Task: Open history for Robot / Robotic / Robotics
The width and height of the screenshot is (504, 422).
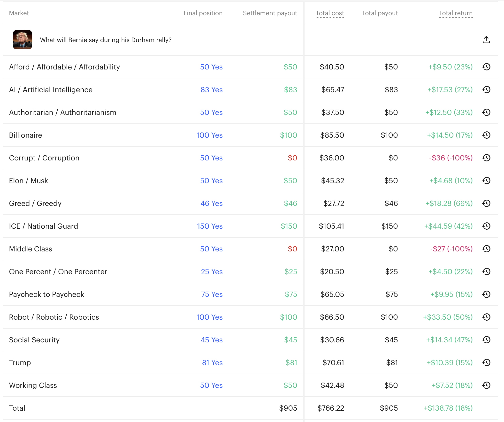Action: click(x=486, y=317)
